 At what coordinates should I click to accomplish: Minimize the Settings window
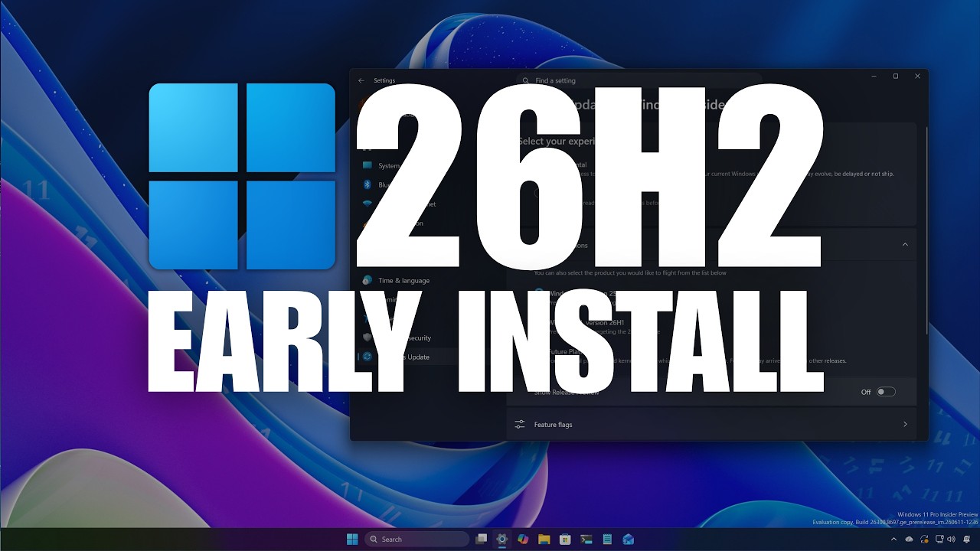tap(874, 77)
